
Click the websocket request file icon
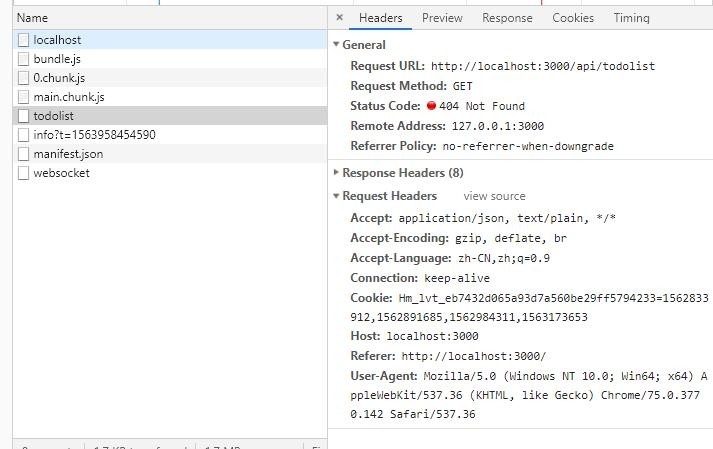23,173
